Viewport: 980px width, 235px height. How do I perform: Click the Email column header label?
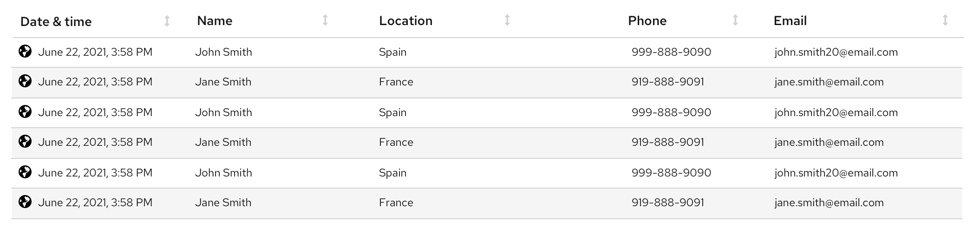790,21
